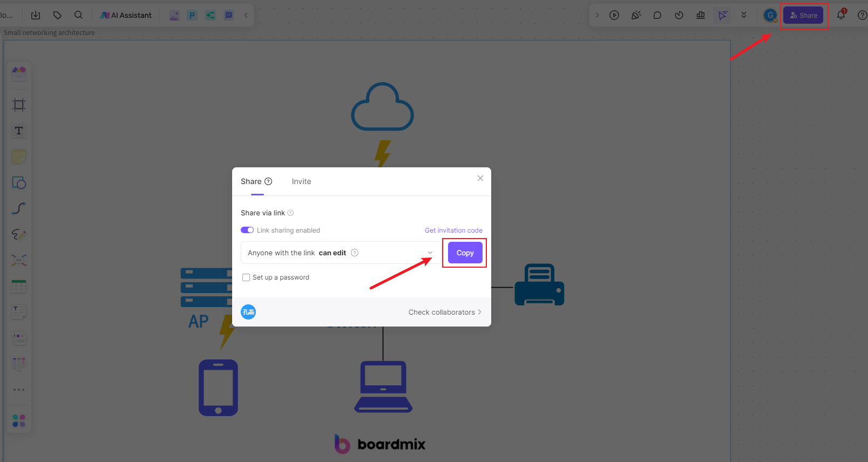Open the apps grid at sidebar bottom
The width and height of the screenshot is (868, 462).
coord(19,420)
